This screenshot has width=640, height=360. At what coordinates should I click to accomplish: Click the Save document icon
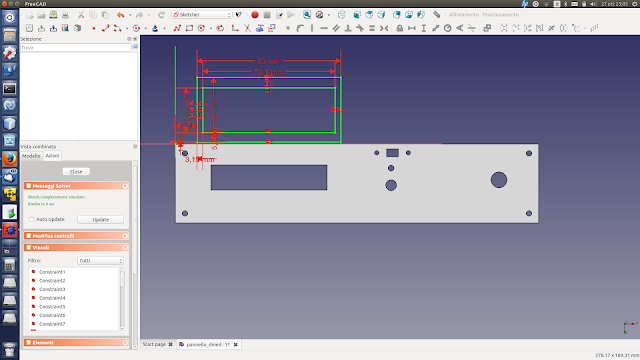click(53, 15)
